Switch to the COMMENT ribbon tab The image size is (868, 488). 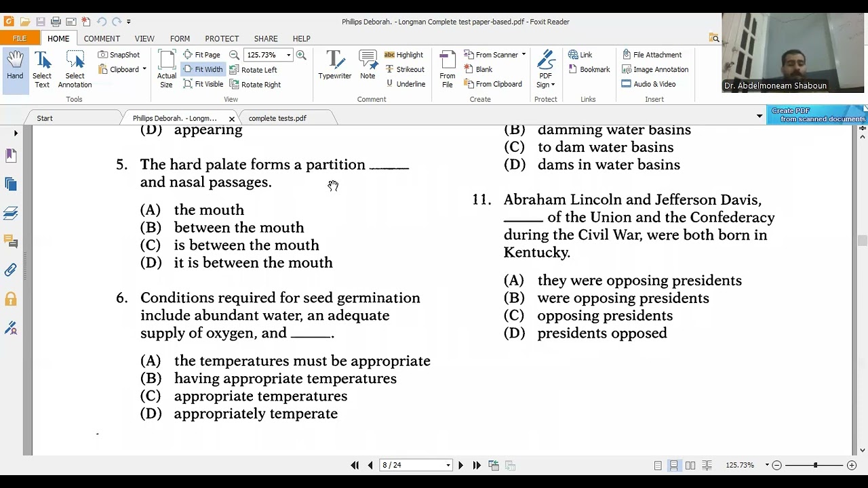click(102, 39)
